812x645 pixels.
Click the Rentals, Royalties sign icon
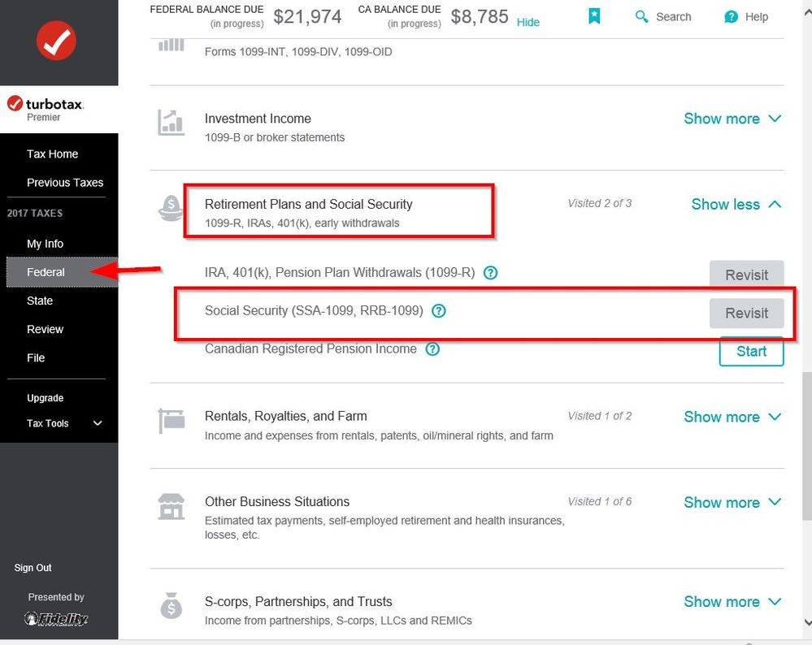click(172, 421)
